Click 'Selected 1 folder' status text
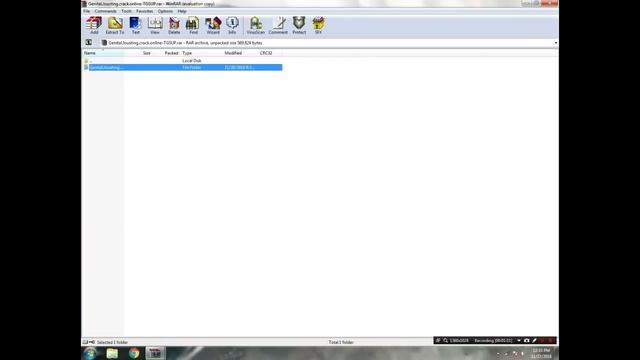The width and height of the screenshot is (640, 360). pos(112,342)
